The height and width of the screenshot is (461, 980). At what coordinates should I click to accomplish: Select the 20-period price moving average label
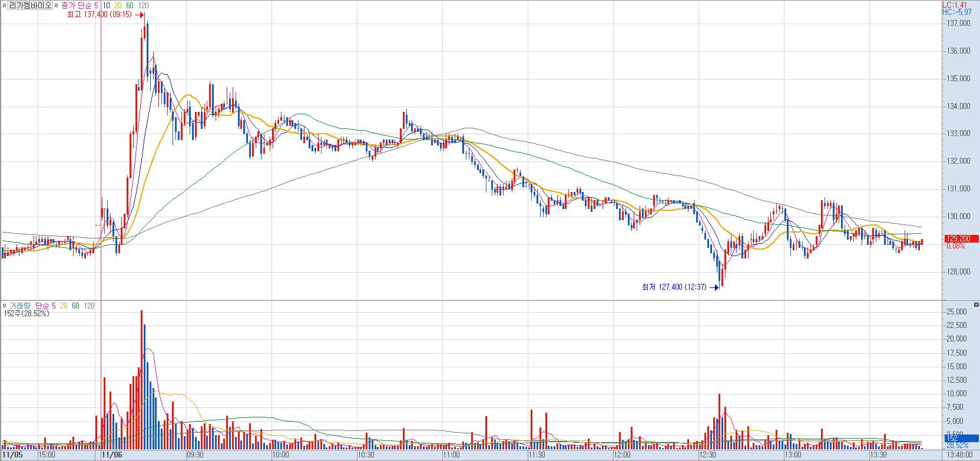point(117,5)
